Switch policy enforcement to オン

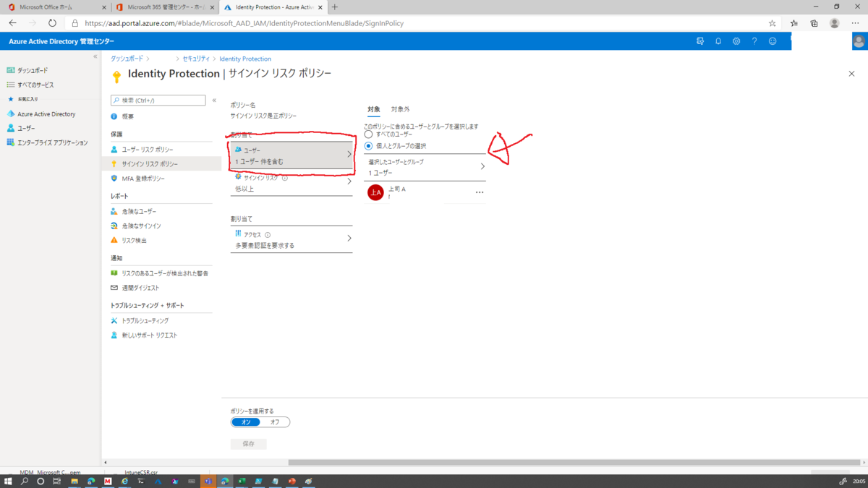point(246,422)
